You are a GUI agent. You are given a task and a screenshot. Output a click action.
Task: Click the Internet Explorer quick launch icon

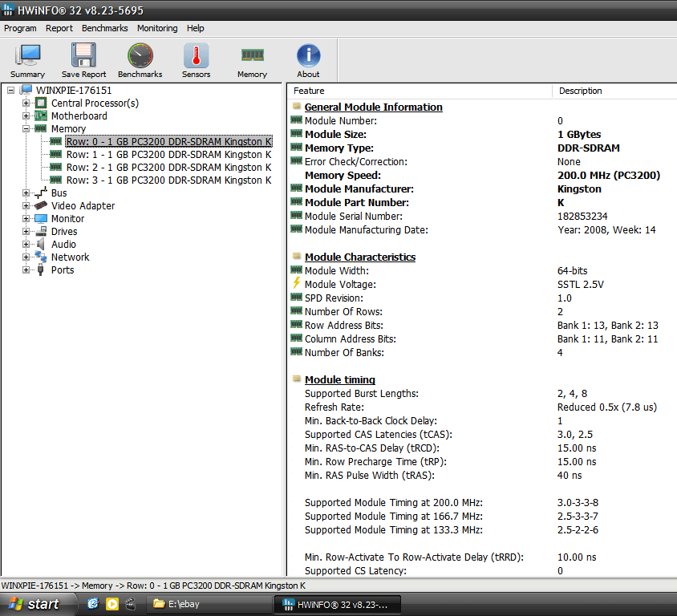[93, 604]
